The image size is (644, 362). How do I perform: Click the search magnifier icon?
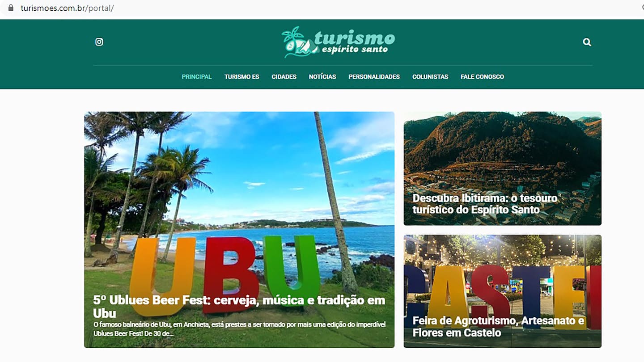click(x=587, y=42)
